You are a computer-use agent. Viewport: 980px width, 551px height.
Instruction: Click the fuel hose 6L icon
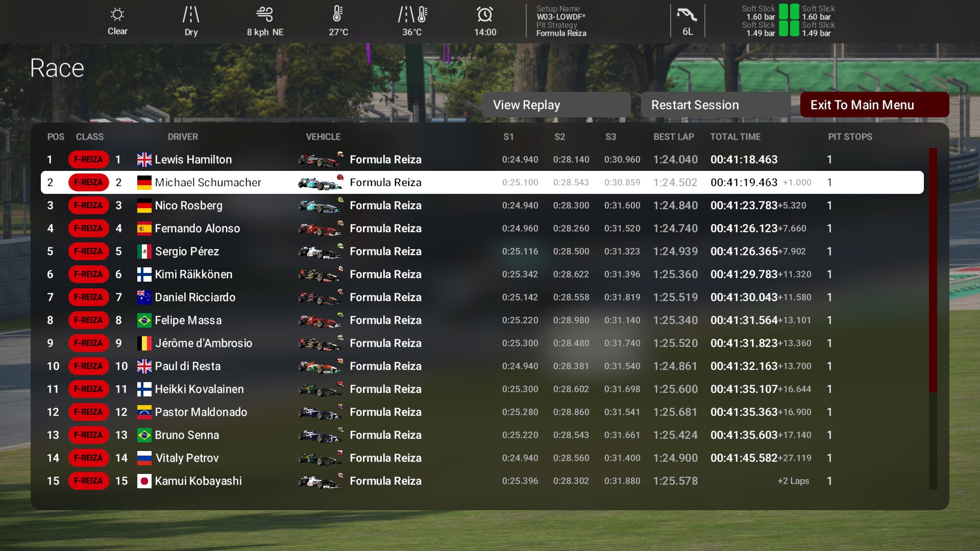coord(687,14)
